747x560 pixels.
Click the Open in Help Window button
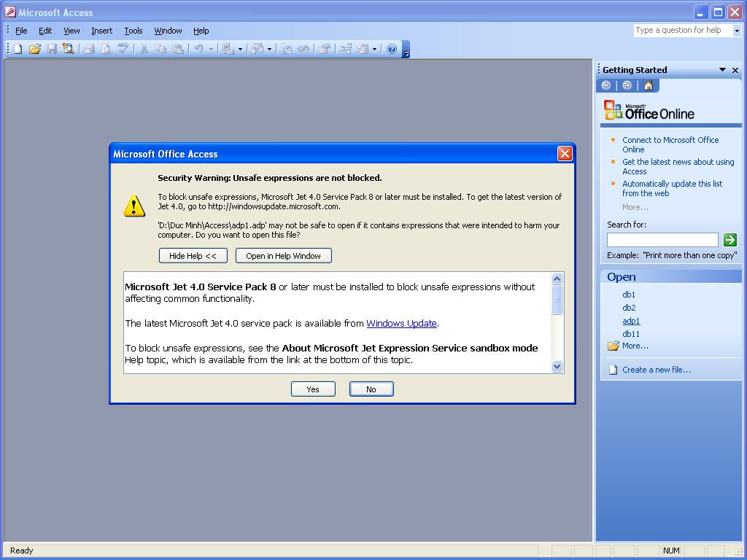tap(284, 256)
